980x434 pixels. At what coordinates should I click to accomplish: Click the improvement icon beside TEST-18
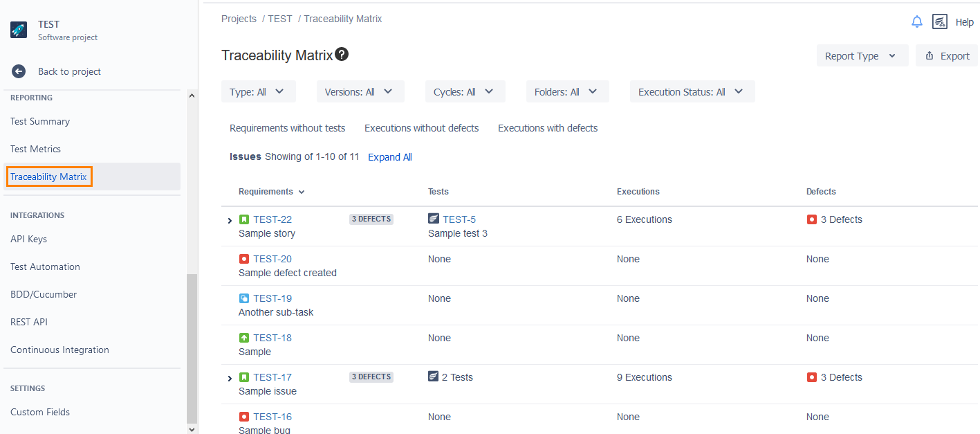coord(244,338)
